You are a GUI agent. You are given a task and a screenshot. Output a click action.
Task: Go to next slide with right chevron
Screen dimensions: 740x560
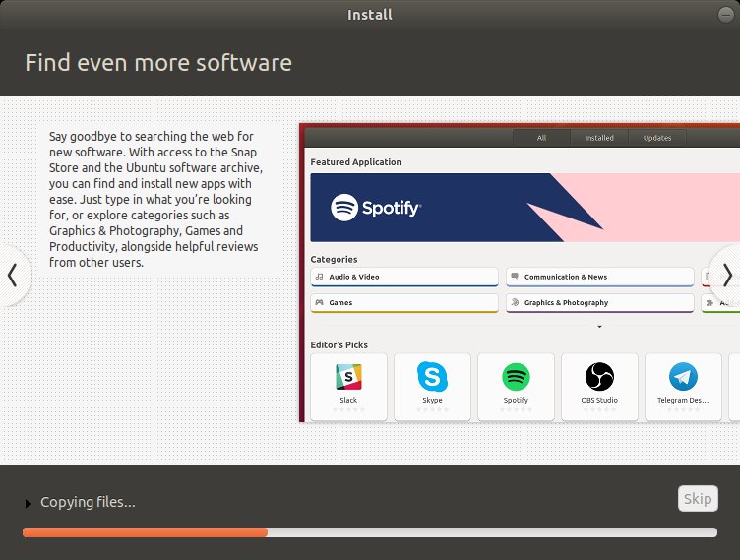pyautogui.click(x=726, y=275)
